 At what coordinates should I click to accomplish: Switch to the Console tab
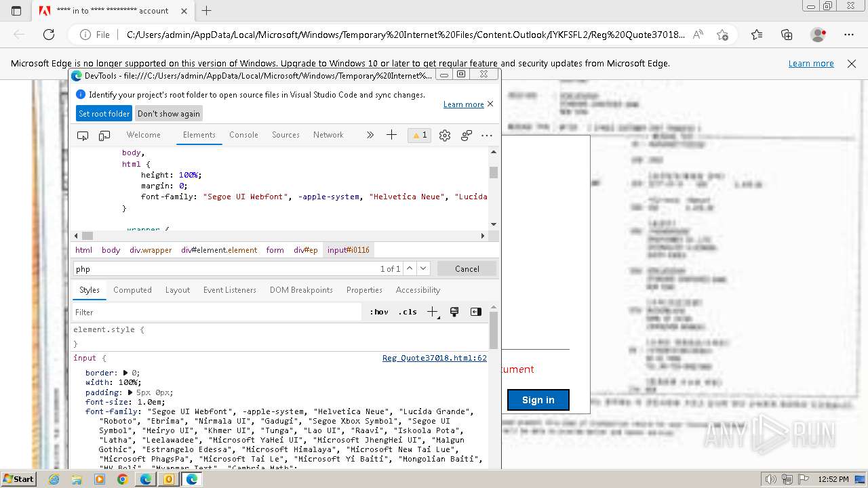[x=243, y=135]
